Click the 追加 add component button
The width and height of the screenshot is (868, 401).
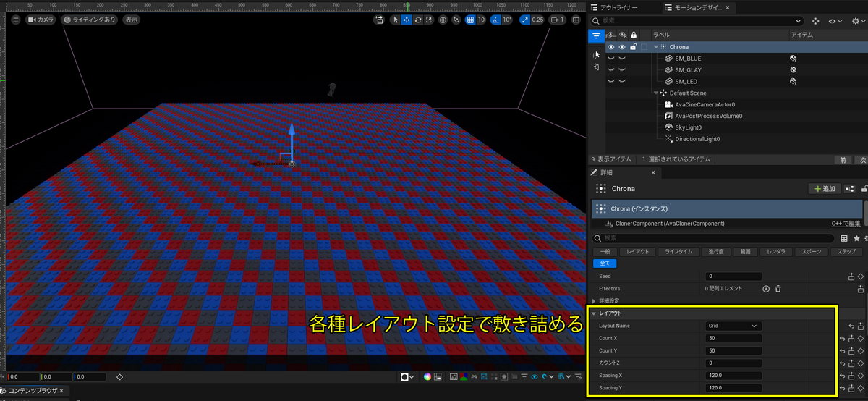point(824,189)
